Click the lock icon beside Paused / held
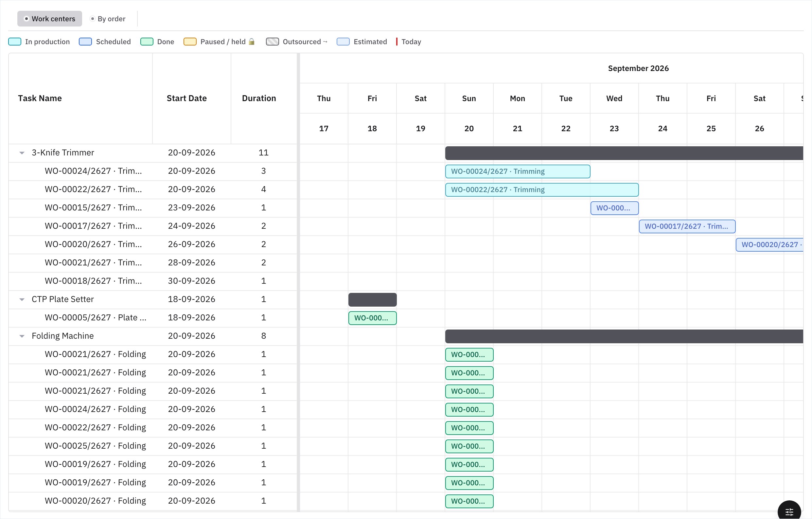 pyautogui.click(x=252, y=42)
